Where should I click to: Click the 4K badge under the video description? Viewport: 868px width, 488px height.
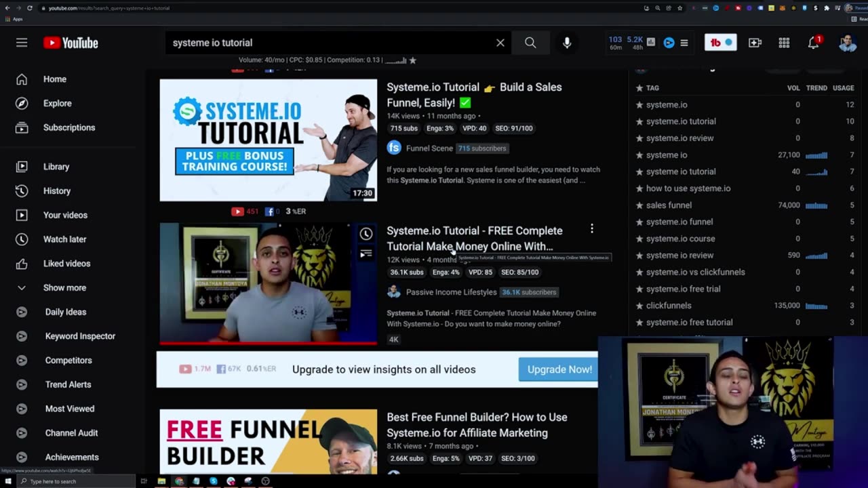393,340
